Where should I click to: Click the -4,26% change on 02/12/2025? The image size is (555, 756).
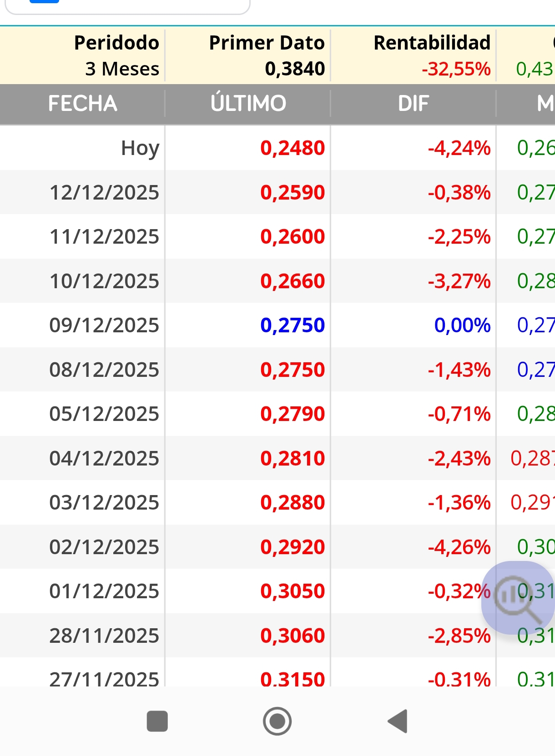459,547
